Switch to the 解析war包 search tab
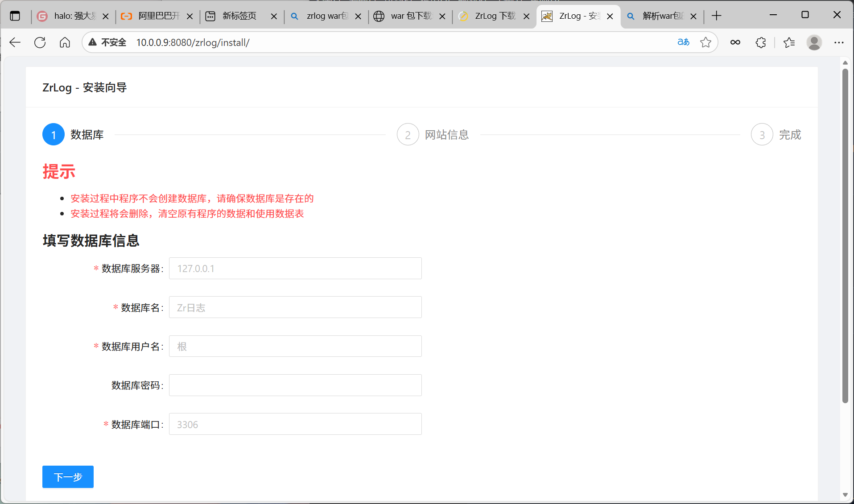This screenshot has height=504, width=854. point(663,16)
